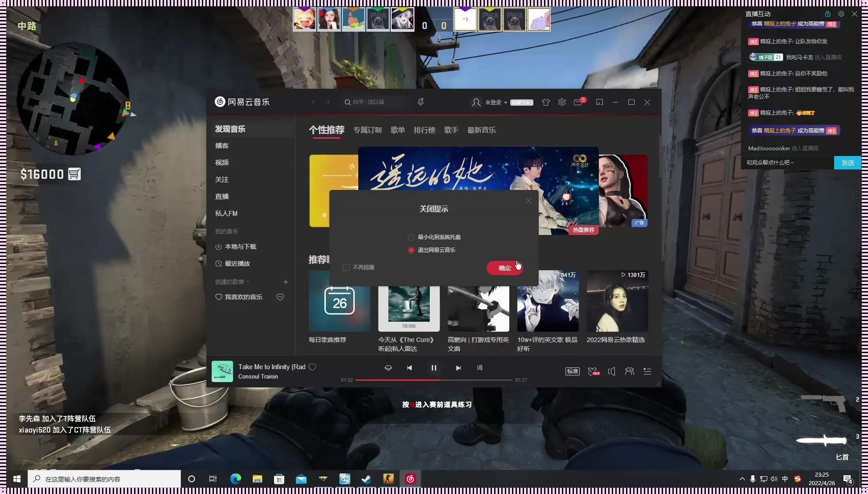Open 2022网易云热歌精选 playlist cover
The image size is (868, 494).
618,301
